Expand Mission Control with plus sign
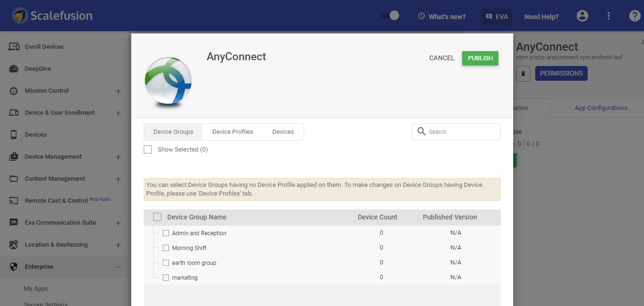 coord(118,91)
